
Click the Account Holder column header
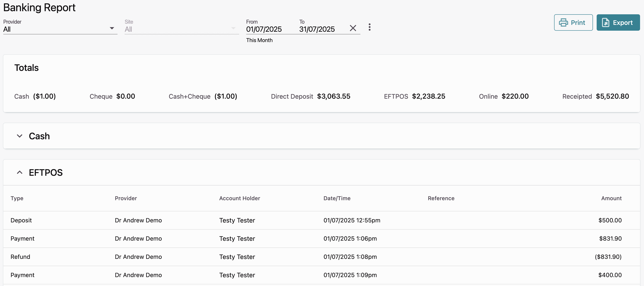[239, 198]
